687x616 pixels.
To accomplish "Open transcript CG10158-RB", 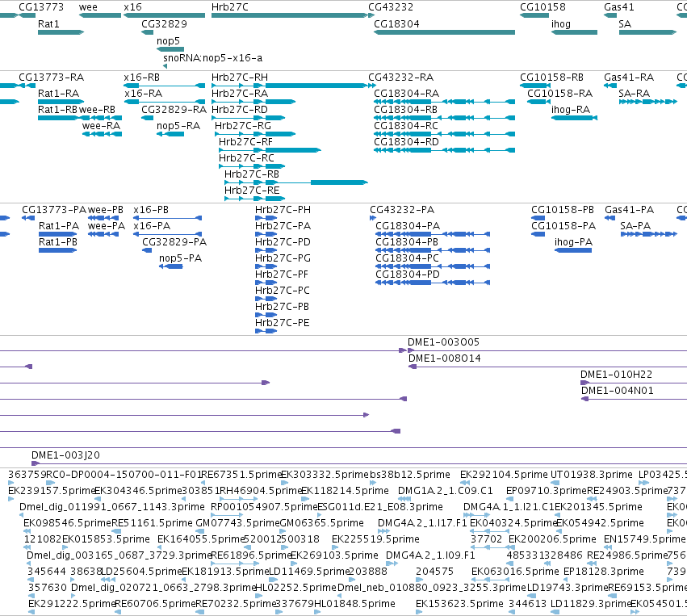I will 535,86.
